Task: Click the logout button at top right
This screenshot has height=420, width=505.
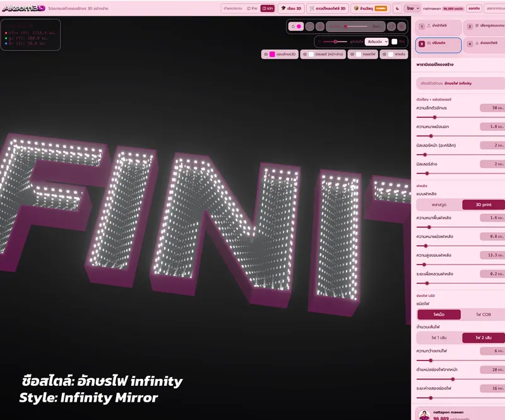Action: pos(494,8)
